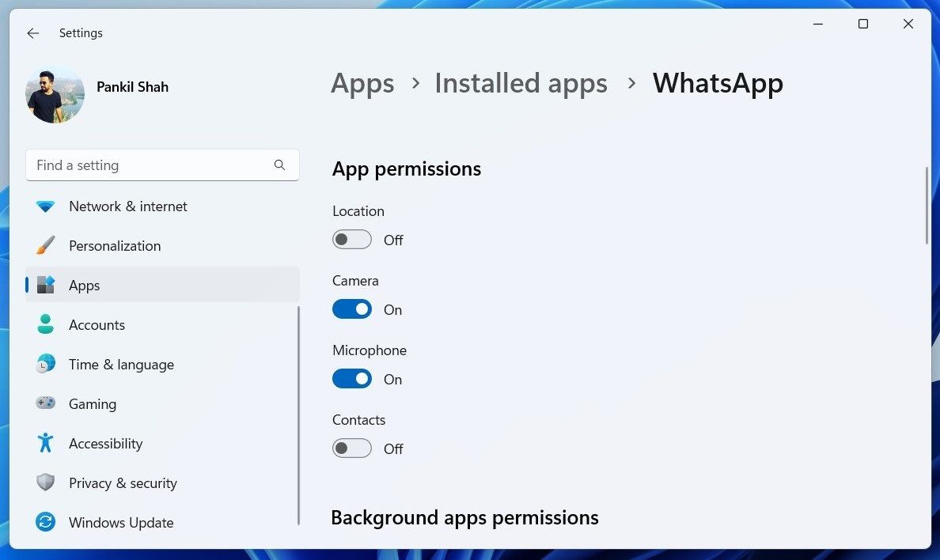Disable the Camera permission toggle
The width and height of the screenshot is (940, 560).
[x=351, y=308]
